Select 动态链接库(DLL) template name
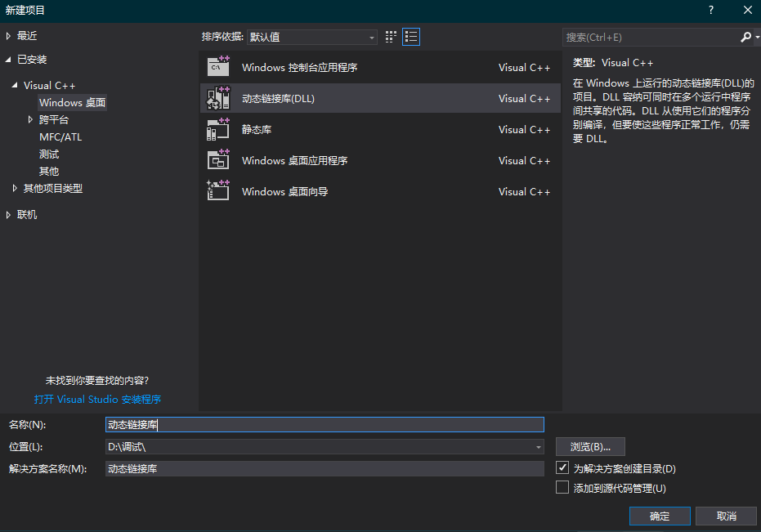 coord(278,99)
